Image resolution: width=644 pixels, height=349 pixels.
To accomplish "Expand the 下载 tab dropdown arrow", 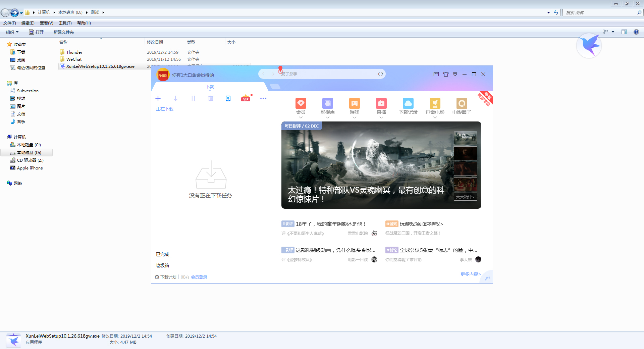I will 210,91.
